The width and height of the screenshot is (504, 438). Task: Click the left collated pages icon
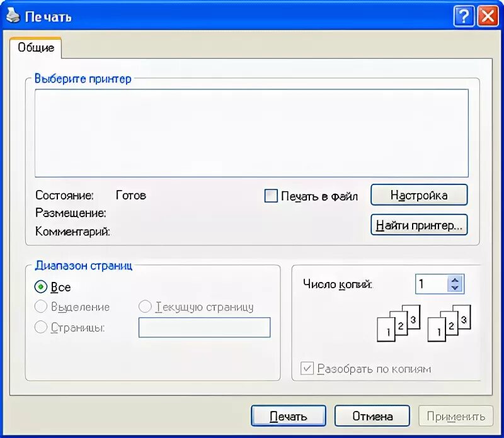pos(399,323)
